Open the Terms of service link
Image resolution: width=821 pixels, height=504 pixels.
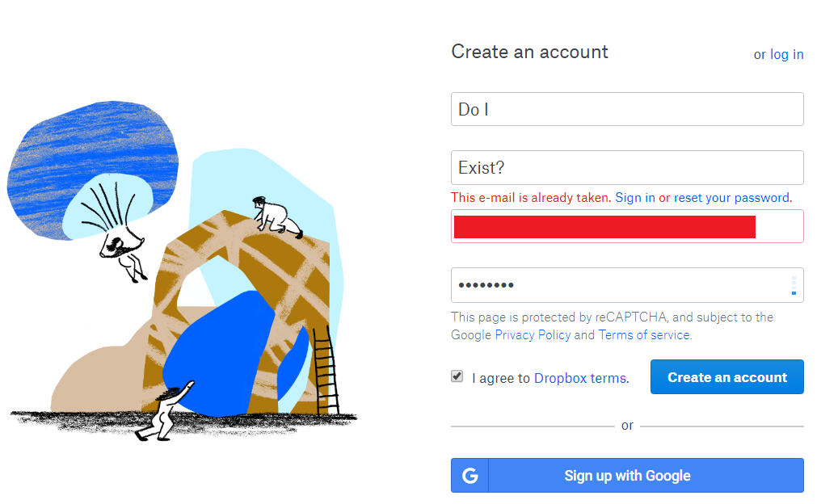click(644, 335)
